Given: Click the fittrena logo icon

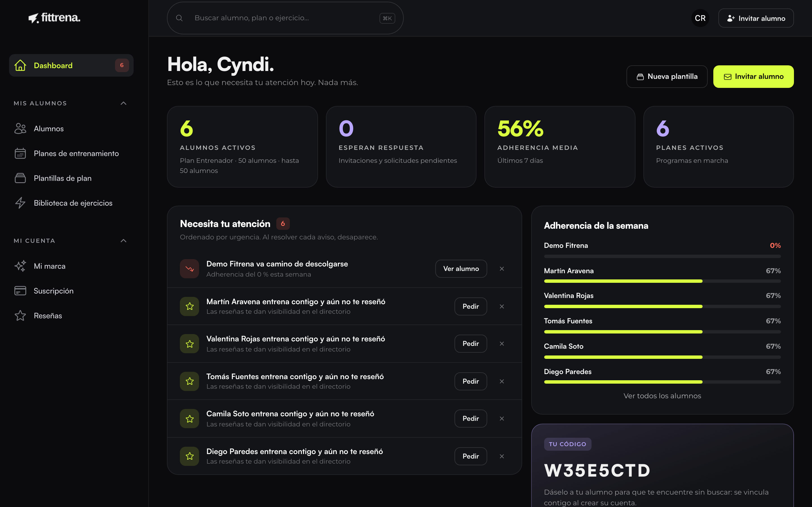Looking at the screenshot, I should [34, 18].
